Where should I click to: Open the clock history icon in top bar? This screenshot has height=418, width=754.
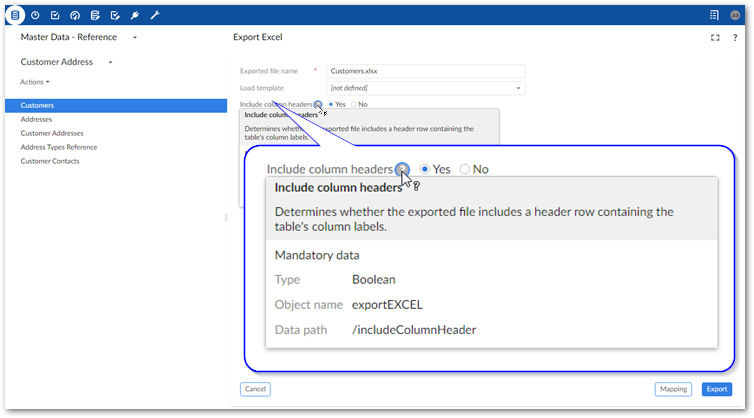[x=35, y=15]
